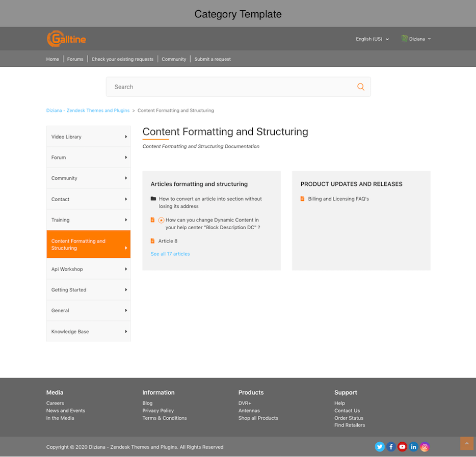Open the YouTube social icon
The image size is (476, 457).
coord(402,447)
